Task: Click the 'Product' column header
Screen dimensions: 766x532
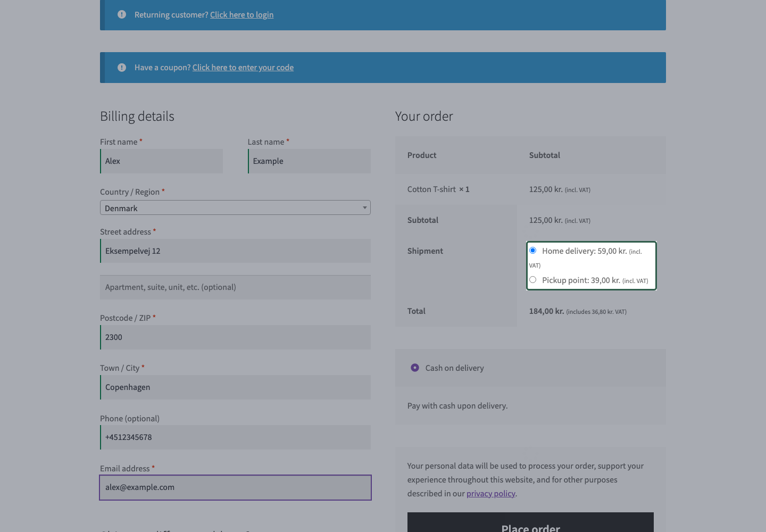Action: [422, 155]
